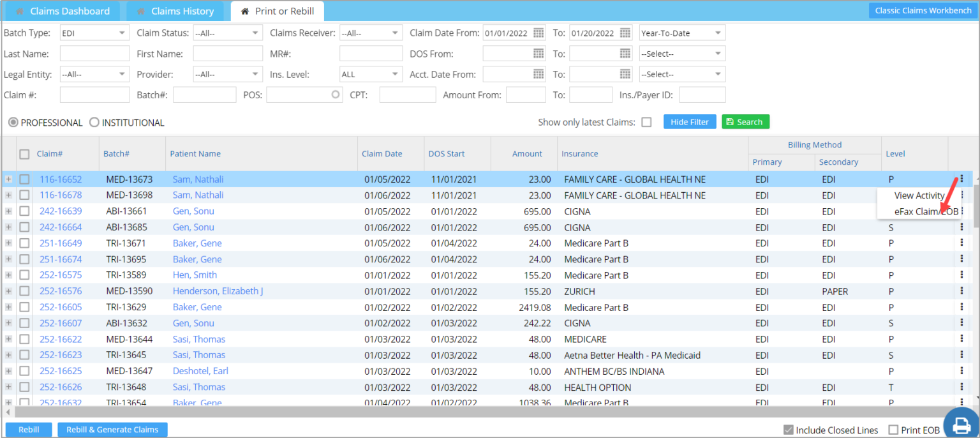Expand the row for claim 116-16652
The image size is (980, 438).
click(x=8, y=179)
